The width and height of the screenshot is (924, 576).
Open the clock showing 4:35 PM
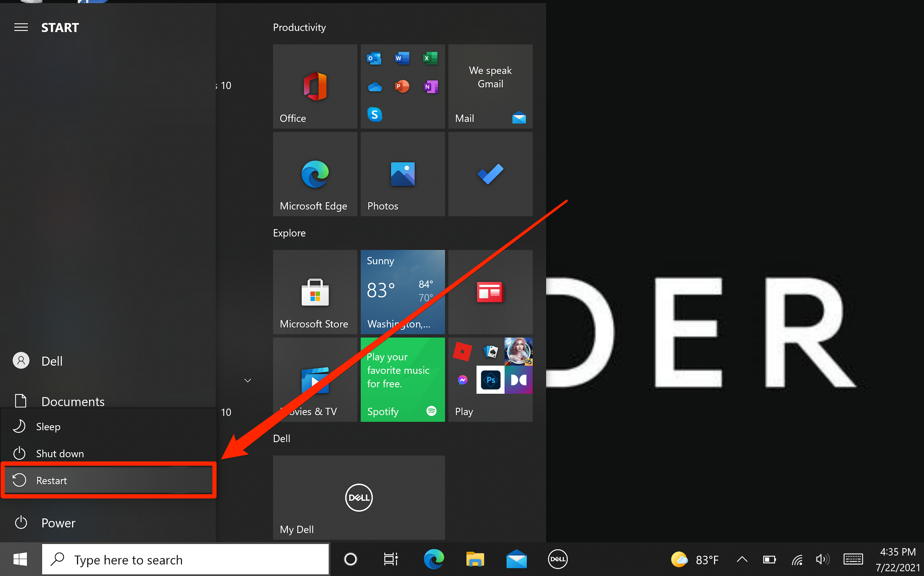pyautogui.click(x=897, y=559)
